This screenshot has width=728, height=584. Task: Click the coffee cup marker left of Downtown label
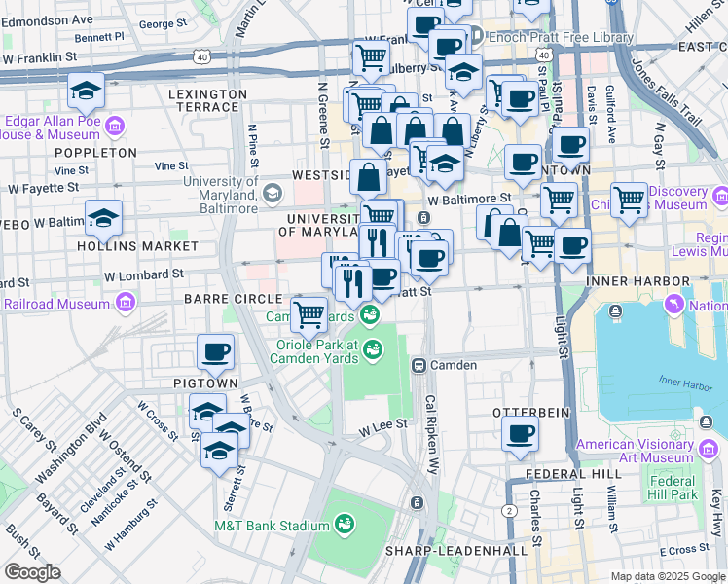[524, 164]
